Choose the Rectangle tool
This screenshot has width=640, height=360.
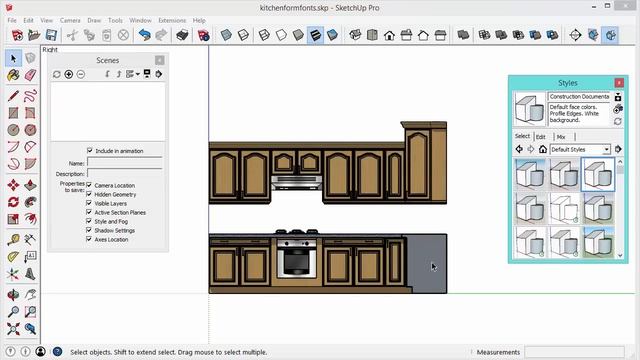click(x=13, y=113)
